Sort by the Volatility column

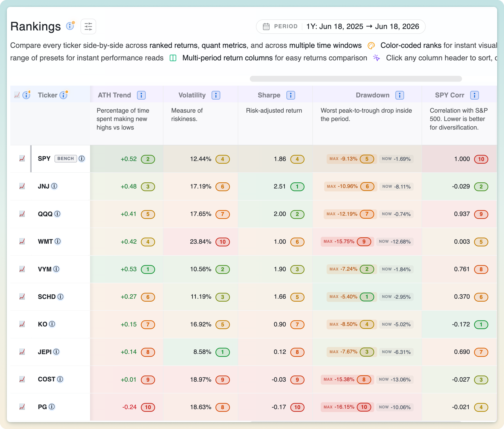[192, 95]
